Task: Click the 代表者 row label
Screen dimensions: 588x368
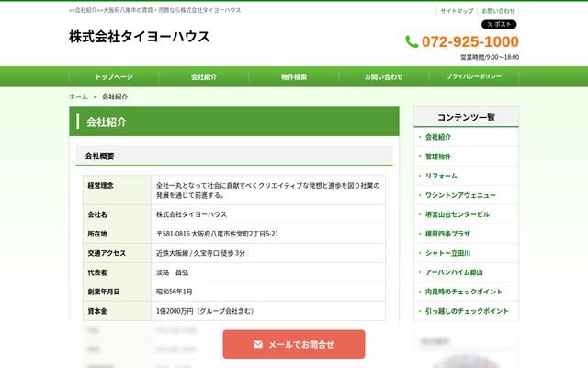Action: tap(97, 272)
